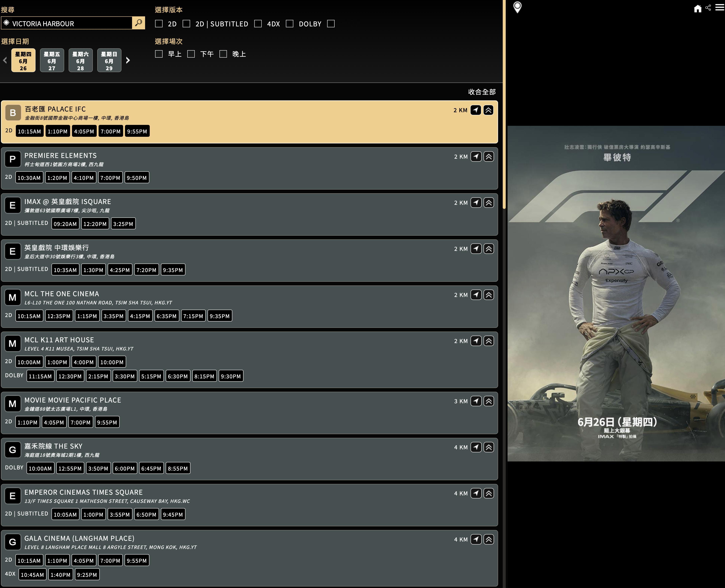Book the 10:15AM session at Palace IFC
This screenshot has height=588, width=725.
(30, 131)
